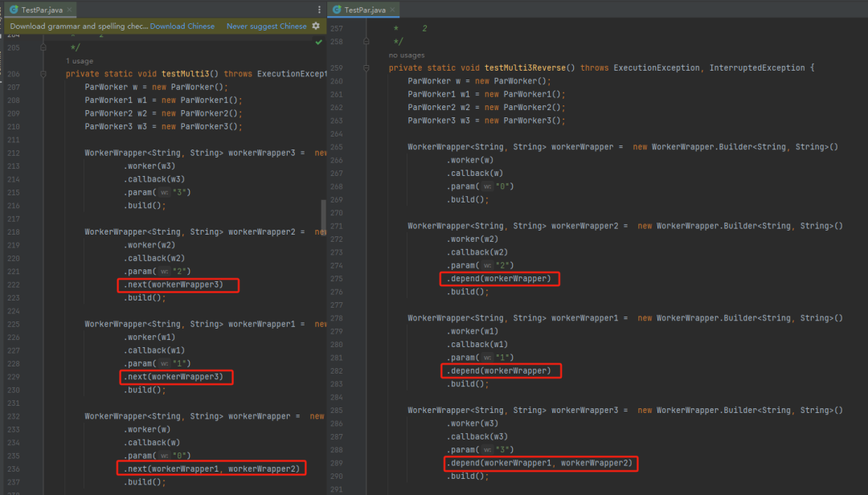Switch to the right TestPar.java tab
This screenshot has height=495, width=868.
pyautogui.click(x=364, y=10)
